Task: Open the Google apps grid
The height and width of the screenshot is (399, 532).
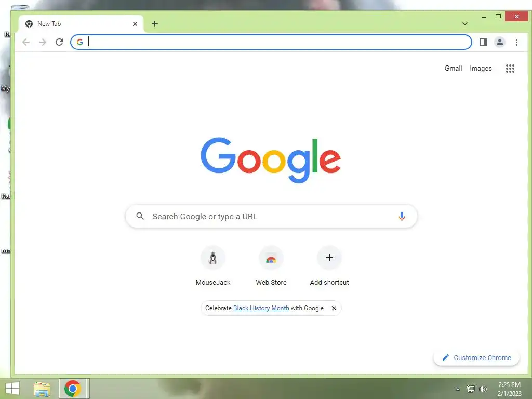Action: click(510, 69)
